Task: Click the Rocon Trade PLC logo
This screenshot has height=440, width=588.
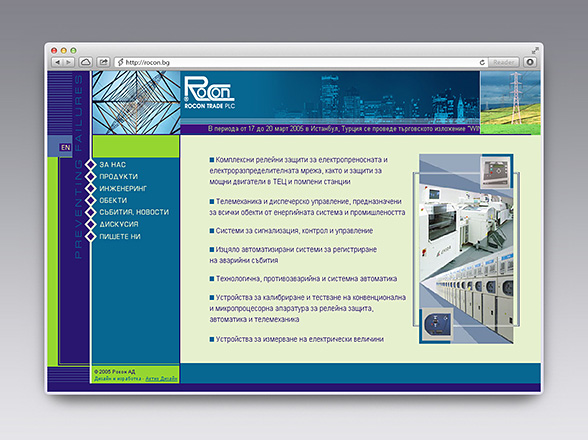Action: tap(209, 93)
